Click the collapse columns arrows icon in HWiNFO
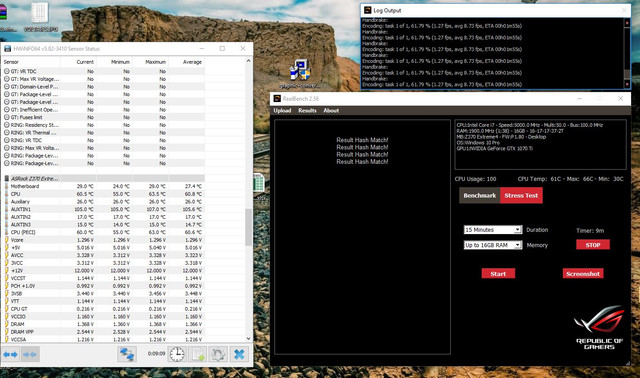 tap(30, 354)
